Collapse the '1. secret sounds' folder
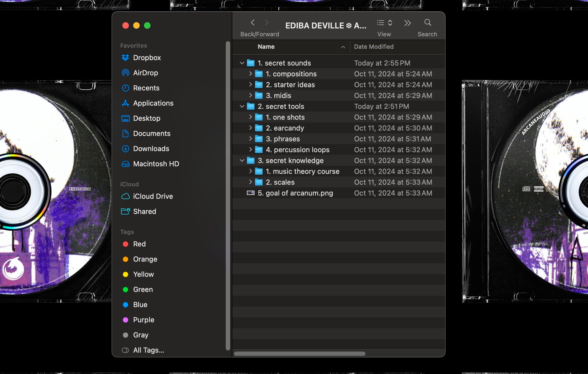Viewport: 588px width, 374px height. (242, 63)
